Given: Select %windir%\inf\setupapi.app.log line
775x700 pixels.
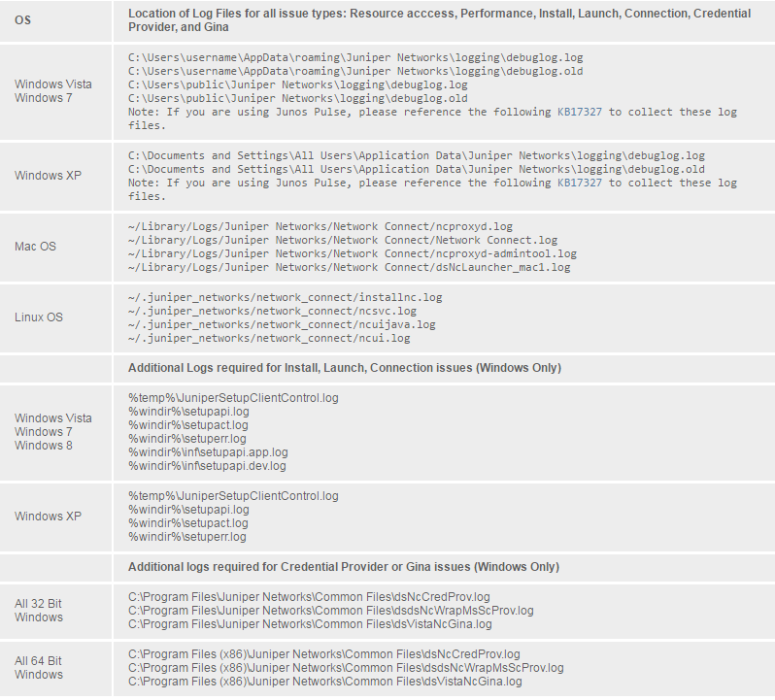Looking at the screenshot, I should coord(208,452).
